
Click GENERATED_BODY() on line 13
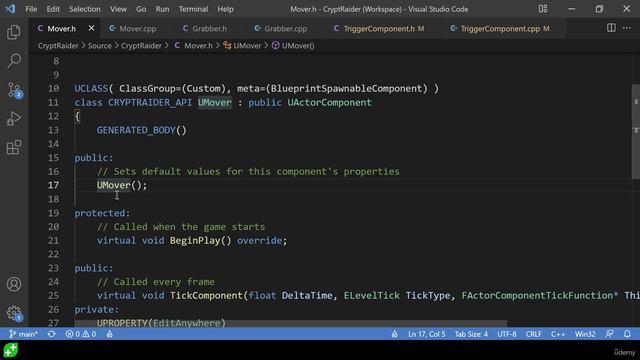(142, 130)
